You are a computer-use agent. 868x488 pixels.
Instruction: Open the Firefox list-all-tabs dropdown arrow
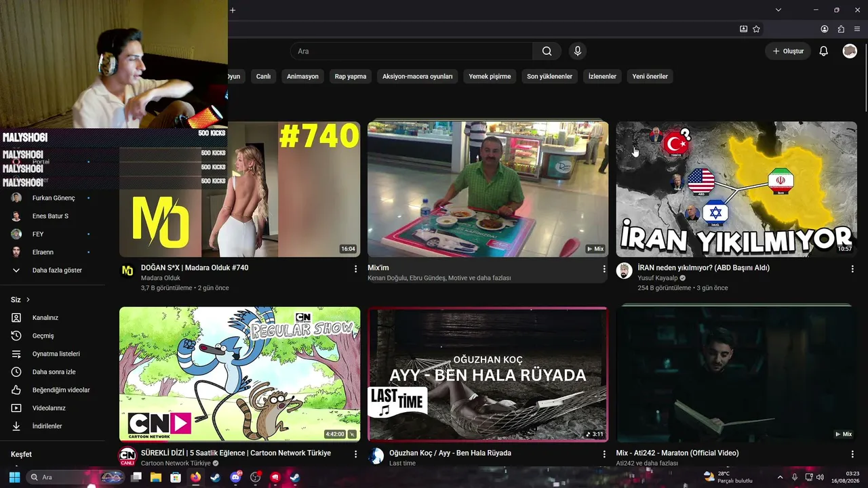pyautogui.click(x=778, y=10)
